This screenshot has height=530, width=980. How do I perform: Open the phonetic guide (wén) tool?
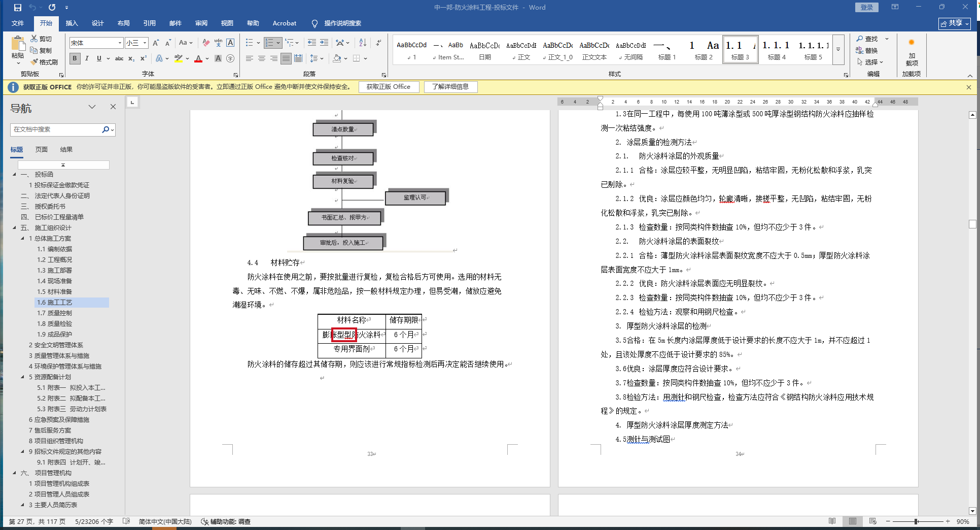click(218, 43)
